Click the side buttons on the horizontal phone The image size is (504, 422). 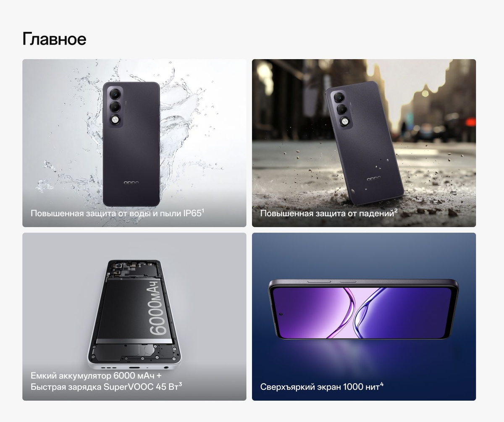(332, 280)
